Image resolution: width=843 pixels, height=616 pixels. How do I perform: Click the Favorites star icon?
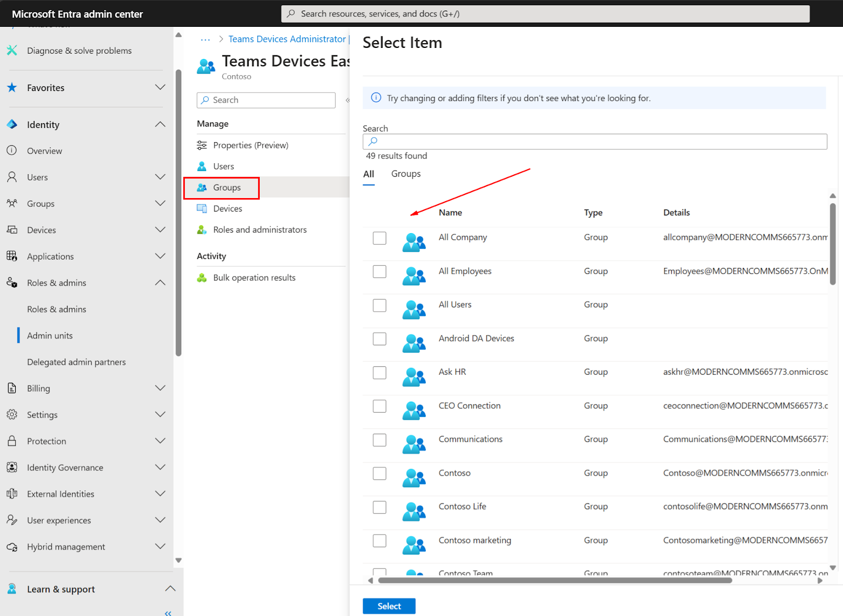tap(12, 87)
